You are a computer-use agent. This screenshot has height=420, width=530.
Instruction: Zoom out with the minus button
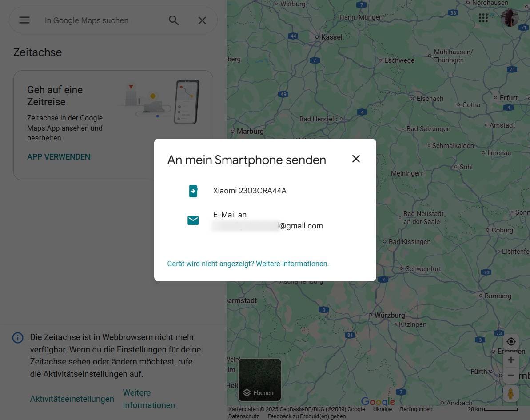pos(511,376)
